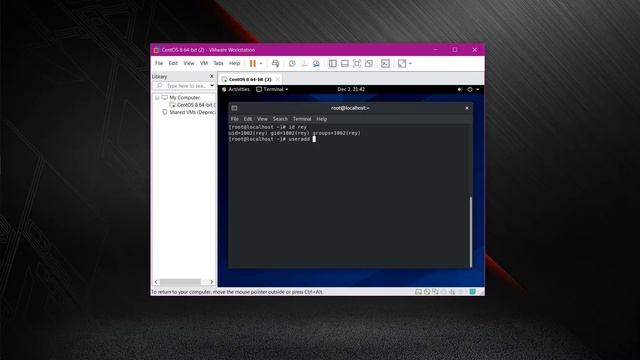The height and width of the screenshot is (360, 640).
Task: Select Shared VMs (Deprecated) entry
Action: coord(192,112)
